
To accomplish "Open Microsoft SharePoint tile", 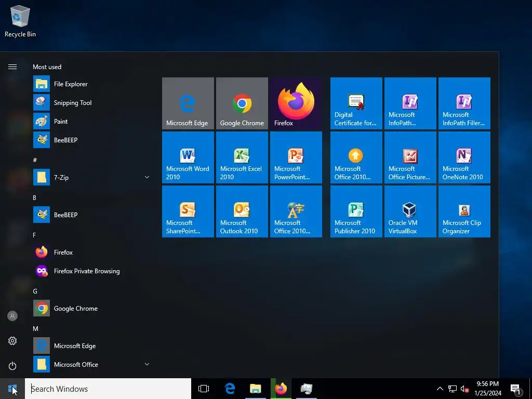I will [x=188, y=211].
